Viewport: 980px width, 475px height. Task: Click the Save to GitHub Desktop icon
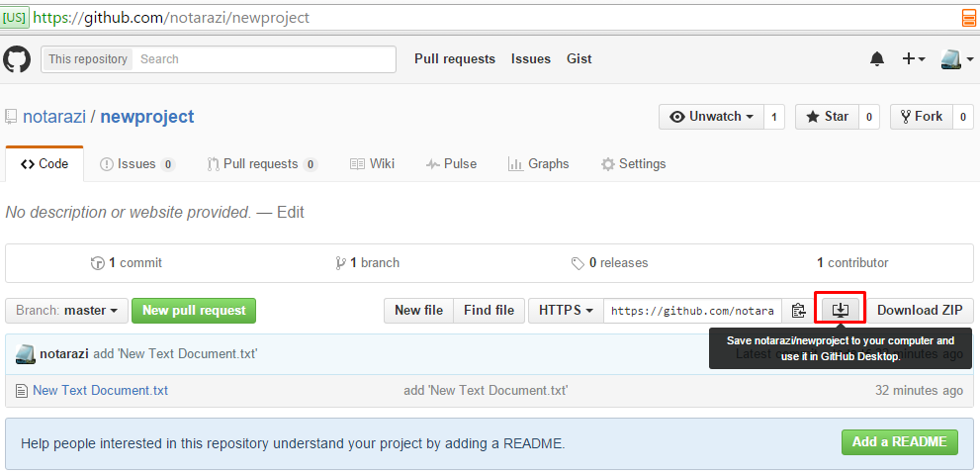840,310
